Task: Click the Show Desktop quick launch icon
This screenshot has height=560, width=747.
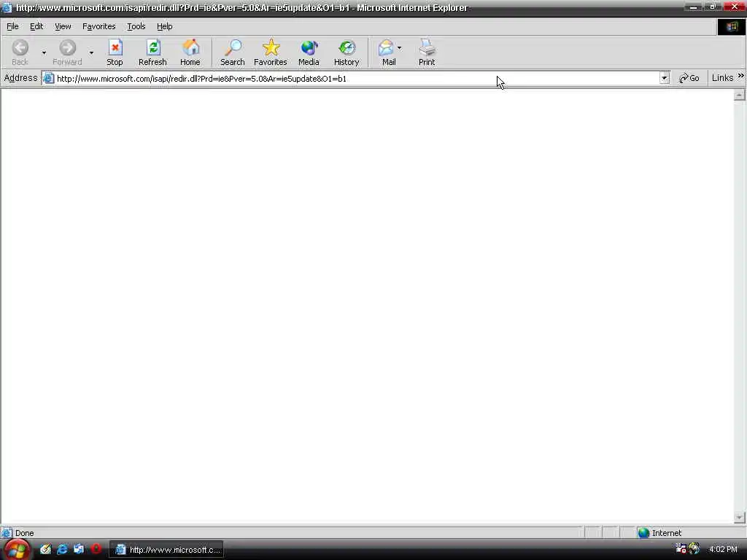Action: pyautogui.click(x=79, y=549)
